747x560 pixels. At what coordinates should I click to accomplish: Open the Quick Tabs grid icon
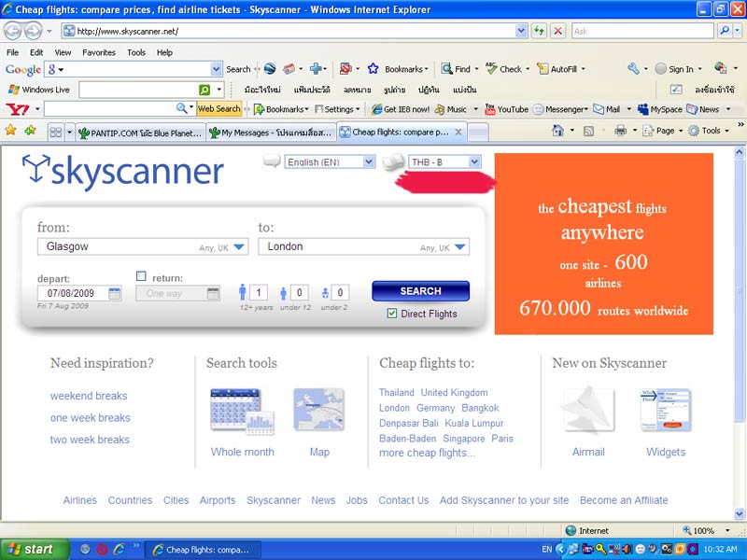tap(56, 132)
